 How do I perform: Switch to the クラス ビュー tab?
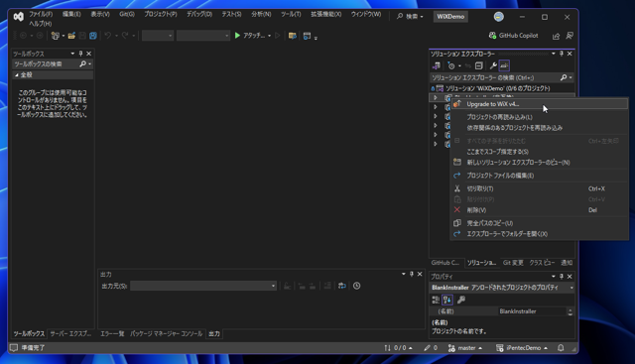point(542,263)
